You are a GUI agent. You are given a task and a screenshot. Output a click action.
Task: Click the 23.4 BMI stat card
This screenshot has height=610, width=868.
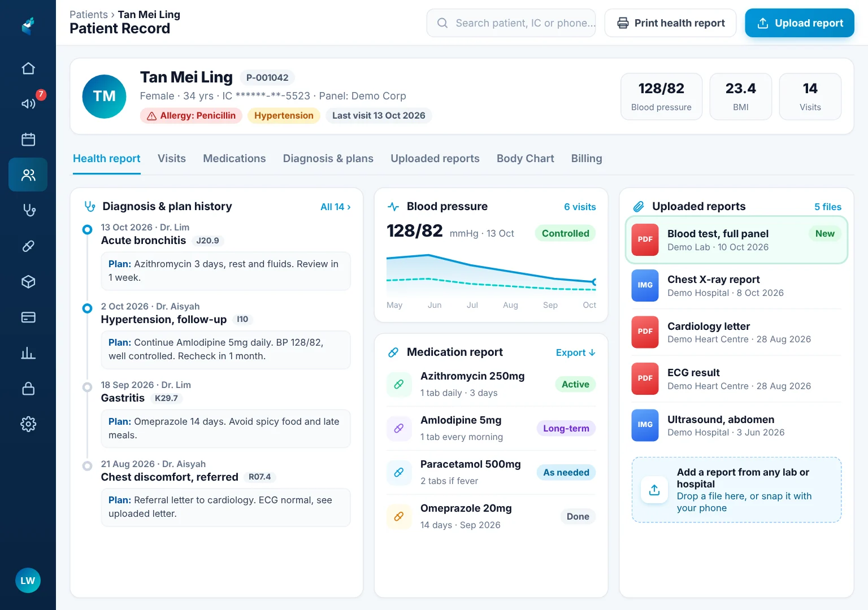tap(740, 97)
